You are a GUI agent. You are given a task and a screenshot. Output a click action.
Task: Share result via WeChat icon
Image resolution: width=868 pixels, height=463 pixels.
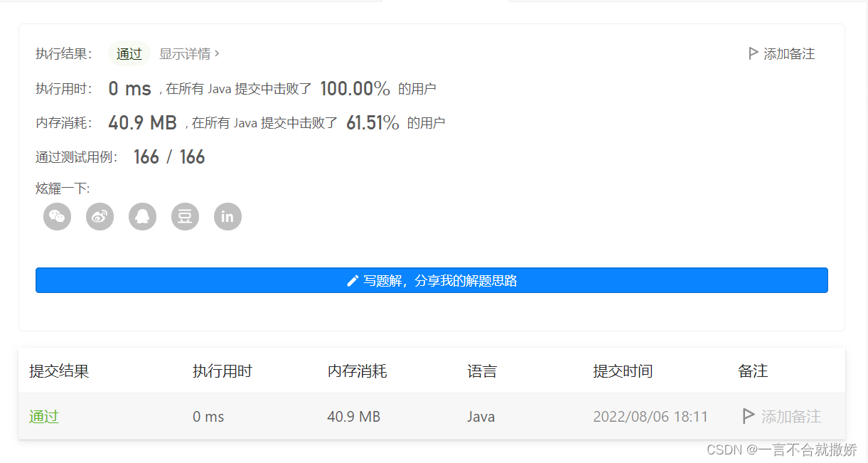[x=57, y=216]
